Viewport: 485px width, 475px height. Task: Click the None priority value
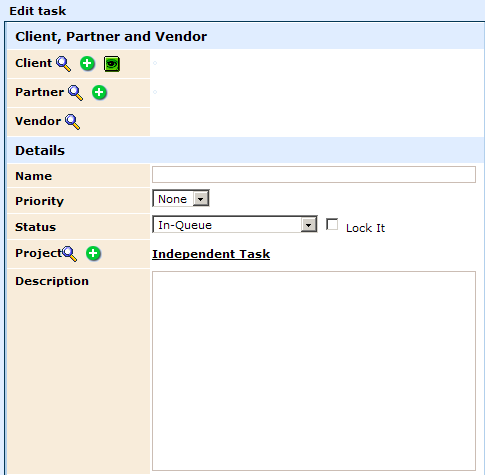pyautogui.click(x=172, y=199)
